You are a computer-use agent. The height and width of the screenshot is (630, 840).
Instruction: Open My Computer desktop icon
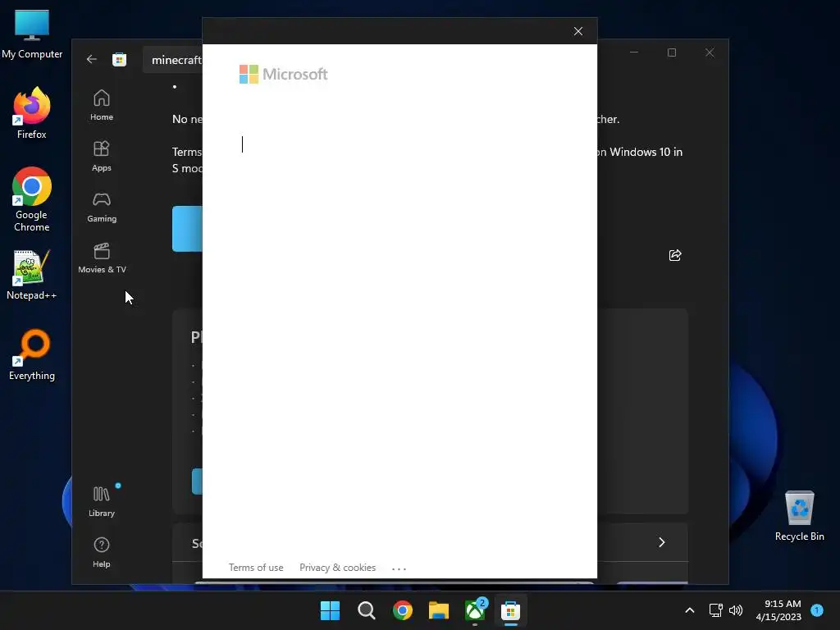tap(32, 34)
